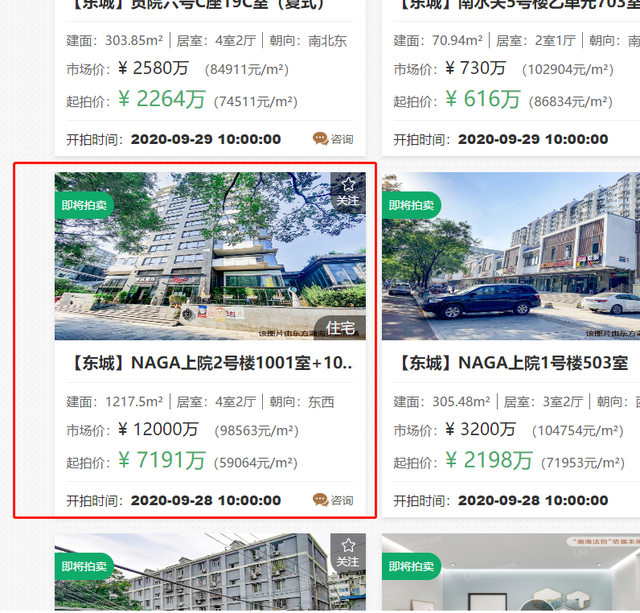Open 咨询 chat for the NAGA上院2号楼1001室 listing
The width and height of the screenshot is (640, 613).
click(x=333, y=500)
